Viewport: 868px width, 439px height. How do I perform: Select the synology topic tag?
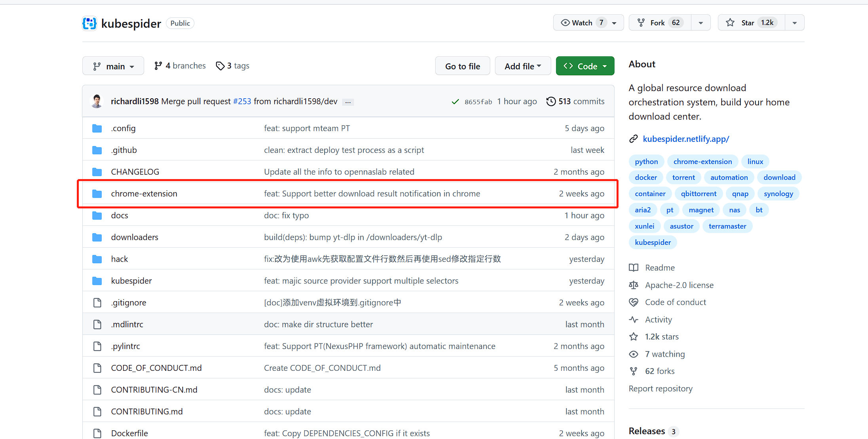pos(779,194)
